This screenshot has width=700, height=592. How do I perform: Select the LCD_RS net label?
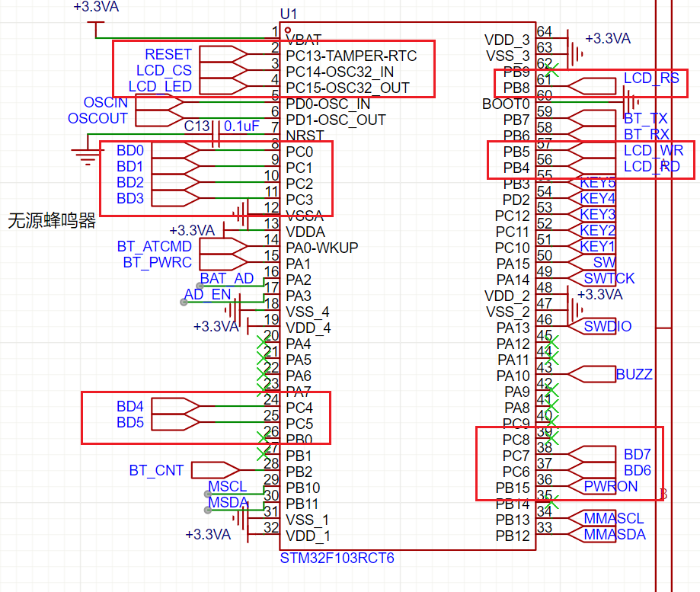pos(651,78)
